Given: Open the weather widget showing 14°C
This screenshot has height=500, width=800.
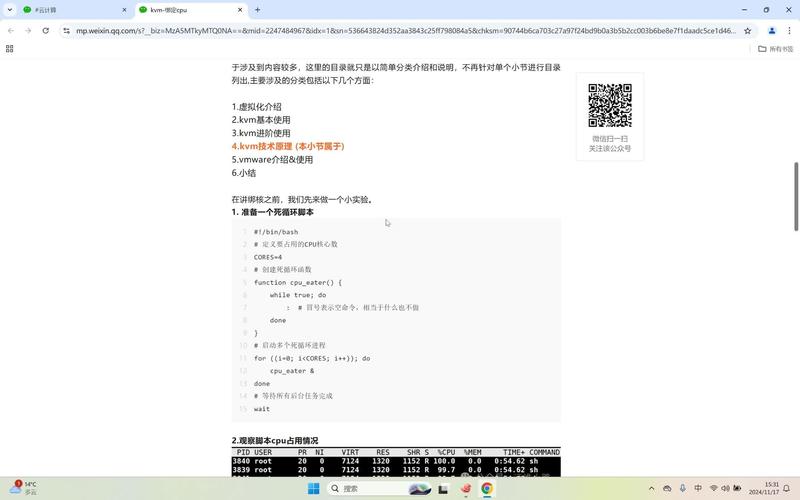Looking at the screenshot, I should pos(23,488).
